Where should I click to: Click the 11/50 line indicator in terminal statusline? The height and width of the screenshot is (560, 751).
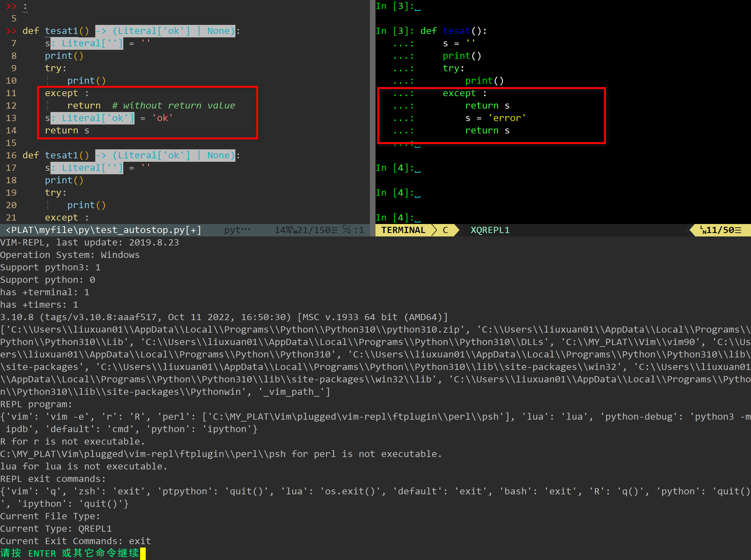(x=721, y=230)
